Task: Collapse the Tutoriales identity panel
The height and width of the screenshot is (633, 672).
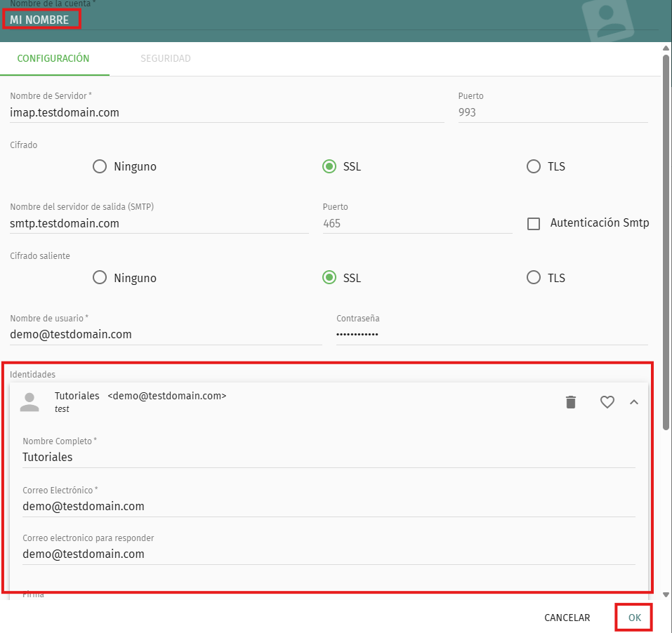Action: coord(634,402)
